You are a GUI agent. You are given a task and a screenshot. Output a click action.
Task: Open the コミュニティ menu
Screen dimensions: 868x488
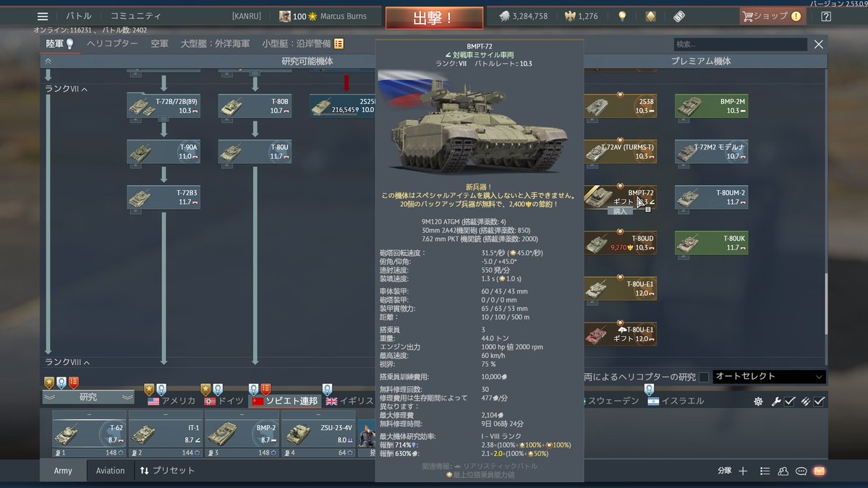click(136, 16)
